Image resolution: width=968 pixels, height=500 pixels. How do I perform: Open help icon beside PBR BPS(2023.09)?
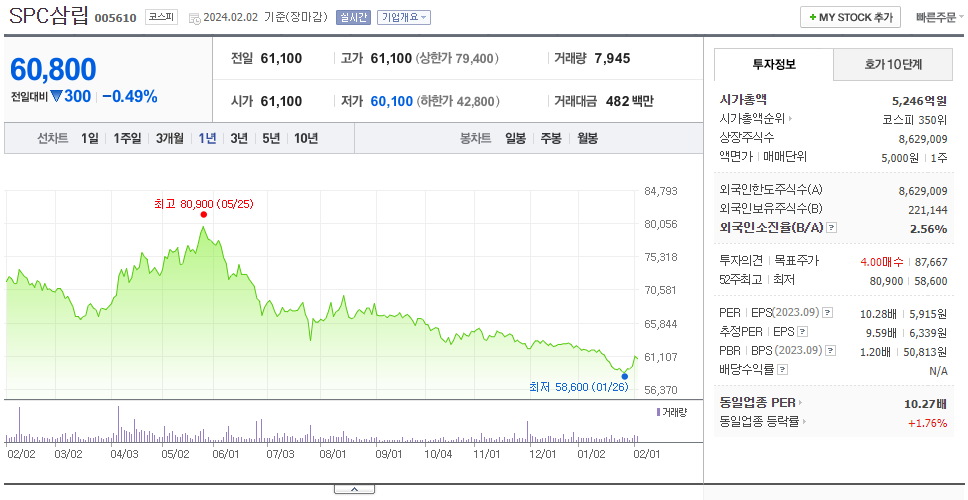coord(831,351)
